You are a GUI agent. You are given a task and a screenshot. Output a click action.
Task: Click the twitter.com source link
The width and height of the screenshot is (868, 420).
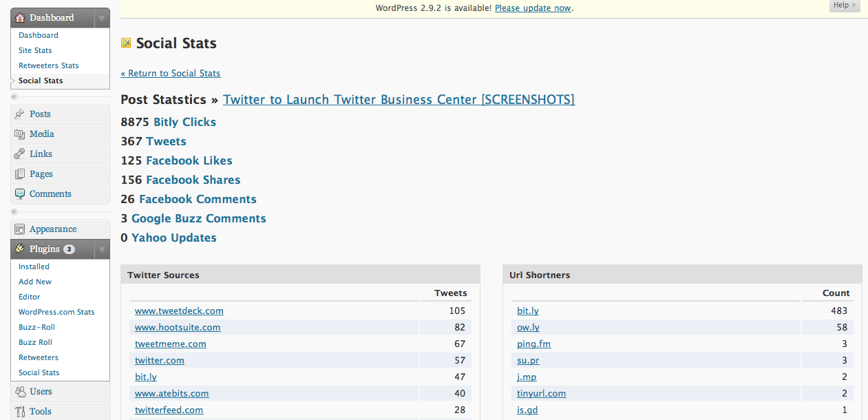pos(160,360)
